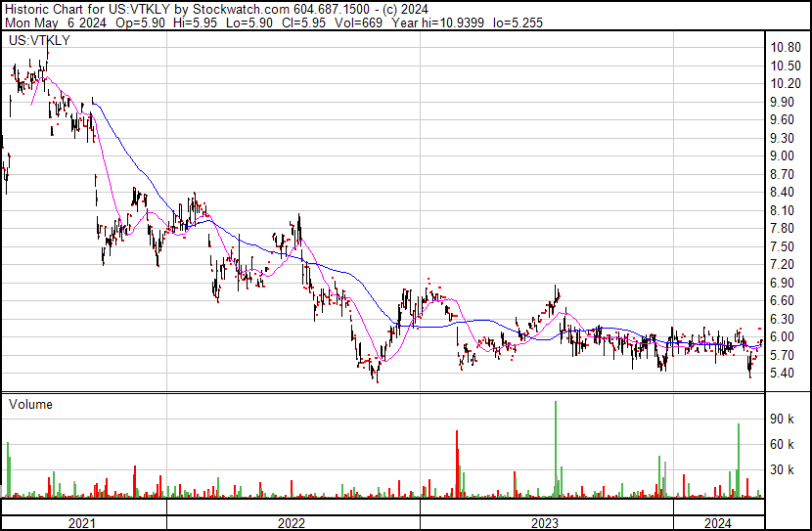Viewport: 812px width, 531px height.
Task: Click the 6.00 price axis label
Action: tap(782, 337)
